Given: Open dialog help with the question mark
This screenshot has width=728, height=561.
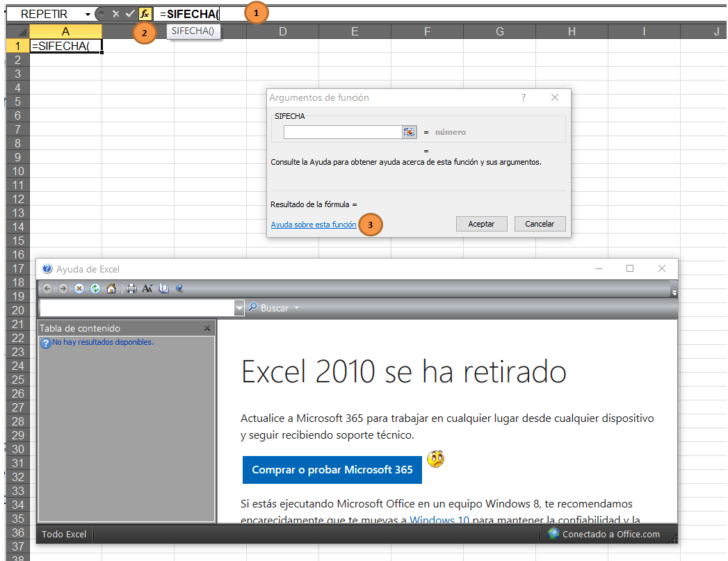Looking at the screenshot, I should pos(524,97).
